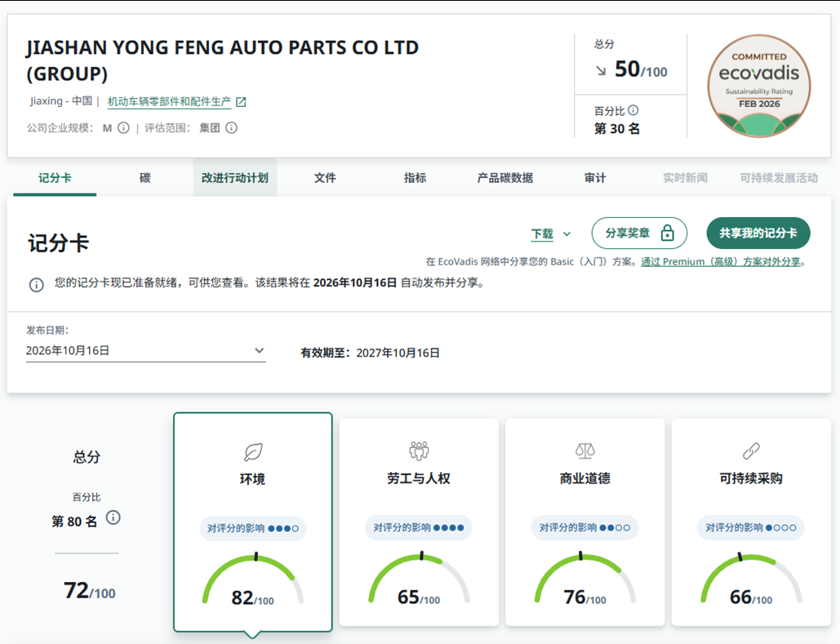
Task: Click the EcoVadis Committed badge
Action: 758,86
